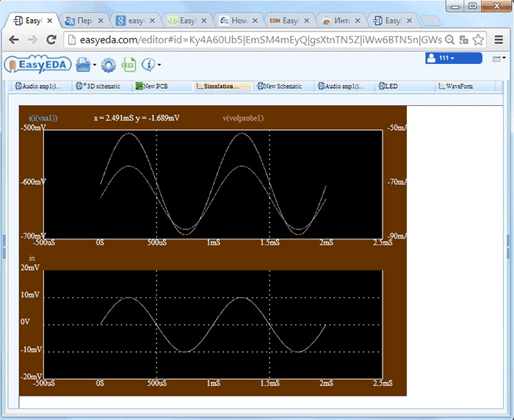Click the green export file icon
This screenshot has height=420, width=514.
point(128,65)
